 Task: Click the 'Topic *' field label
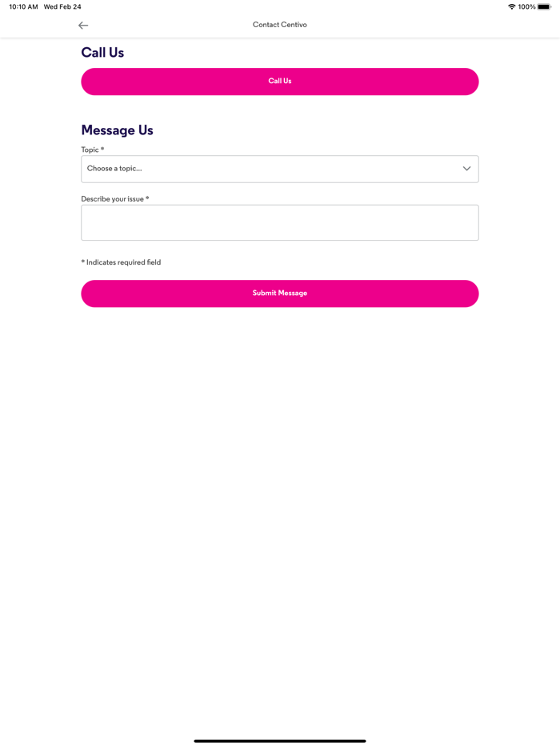(93, 150)
